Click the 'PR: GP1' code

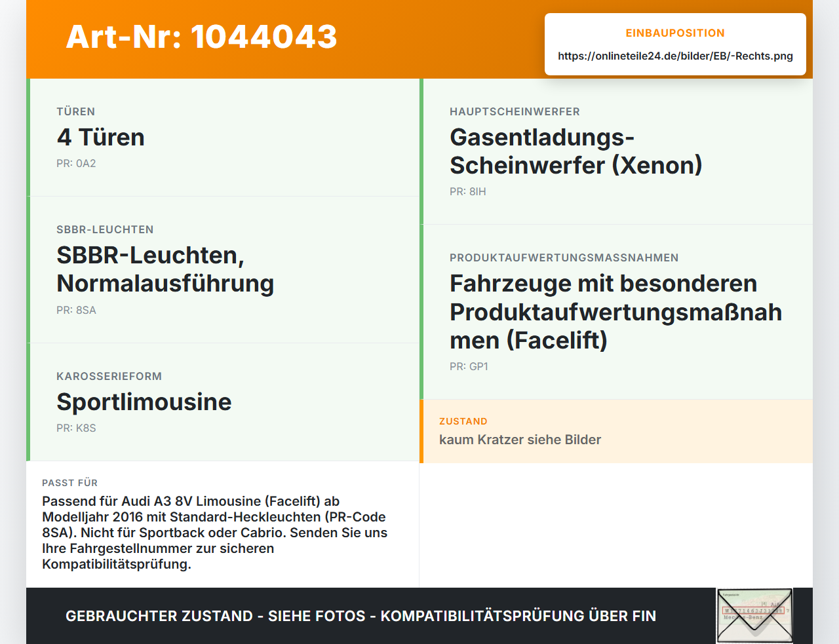pyautogui.click(x=469, y=367)
